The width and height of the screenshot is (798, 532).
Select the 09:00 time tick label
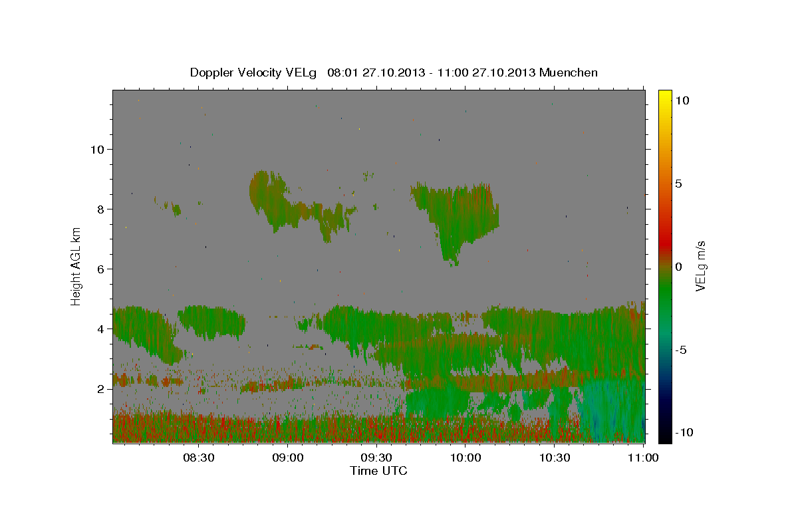287,458
